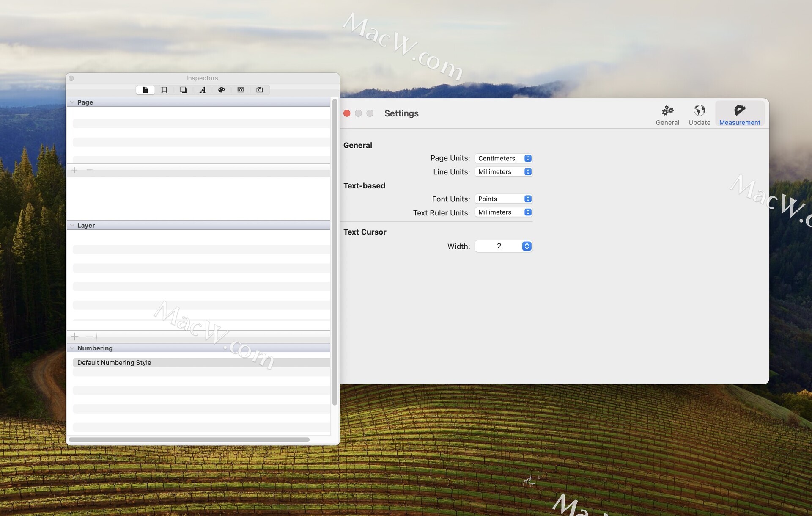Open the Text Ruler Units dropdown
812x516 pixels.
pyautogui.click(x=503, y=212)
